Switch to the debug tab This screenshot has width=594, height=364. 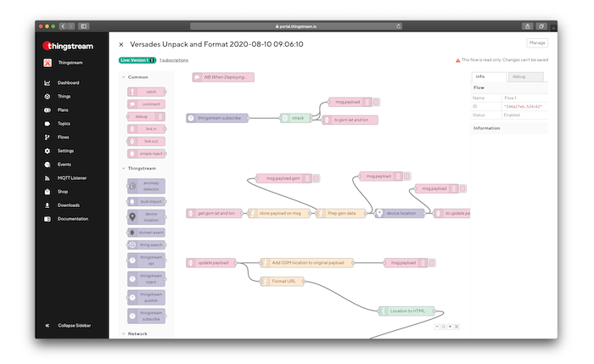518,76
